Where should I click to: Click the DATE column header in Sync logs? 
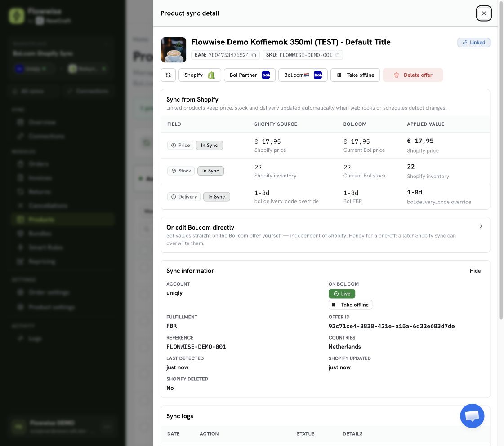173,434
